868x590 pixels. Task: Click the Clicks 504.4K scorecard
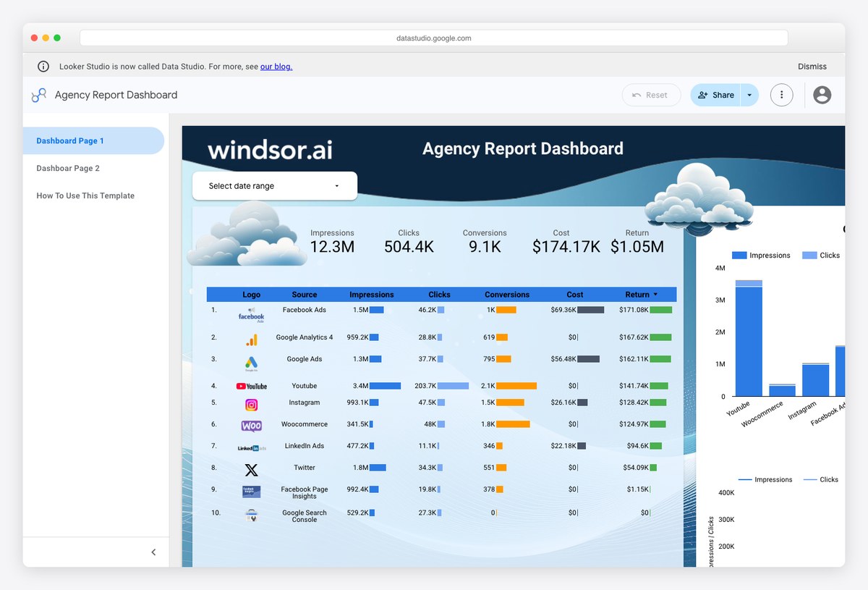(x=409, y=242)
